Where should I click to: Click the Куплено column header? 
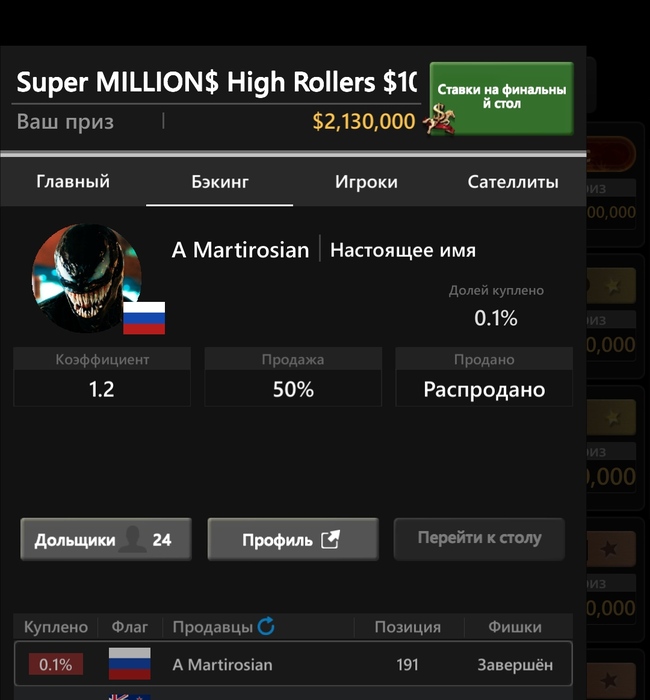tap(56, 627)
